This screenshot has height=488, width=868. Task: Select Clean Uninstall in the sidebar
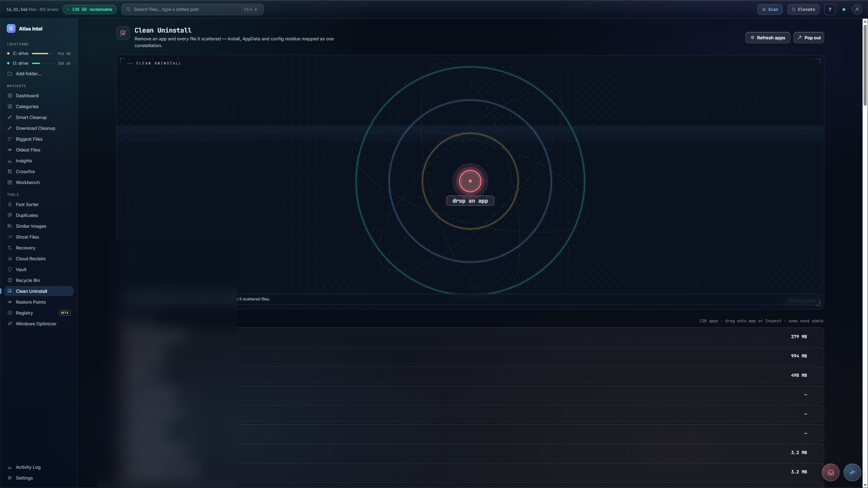[x=39, y=291]
